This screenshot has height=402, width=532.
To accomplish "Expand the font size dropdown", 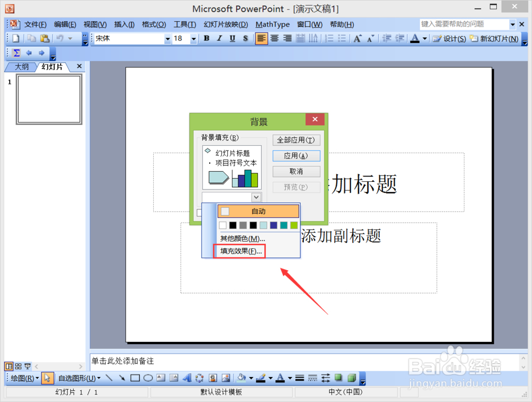I will point(194,39).
